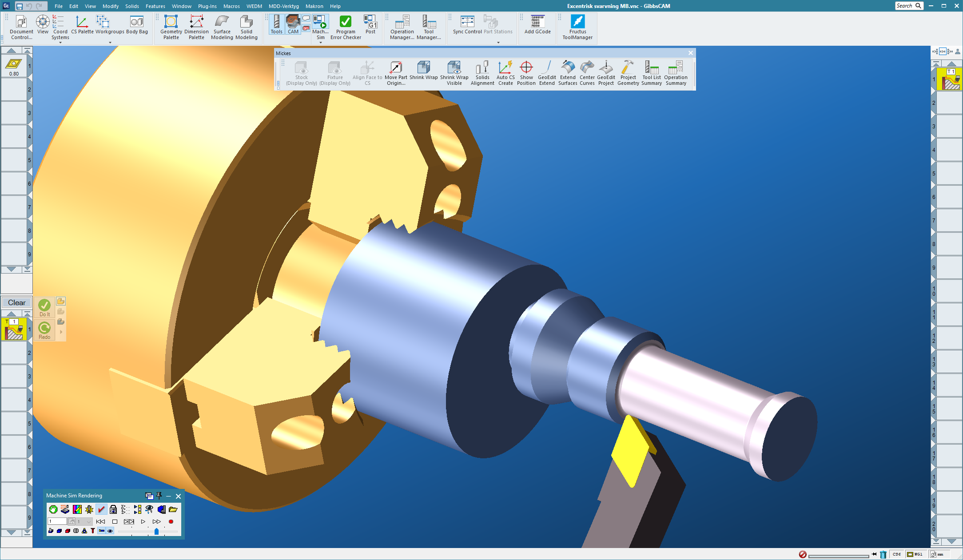Click the Do It button

pos(44,308)
